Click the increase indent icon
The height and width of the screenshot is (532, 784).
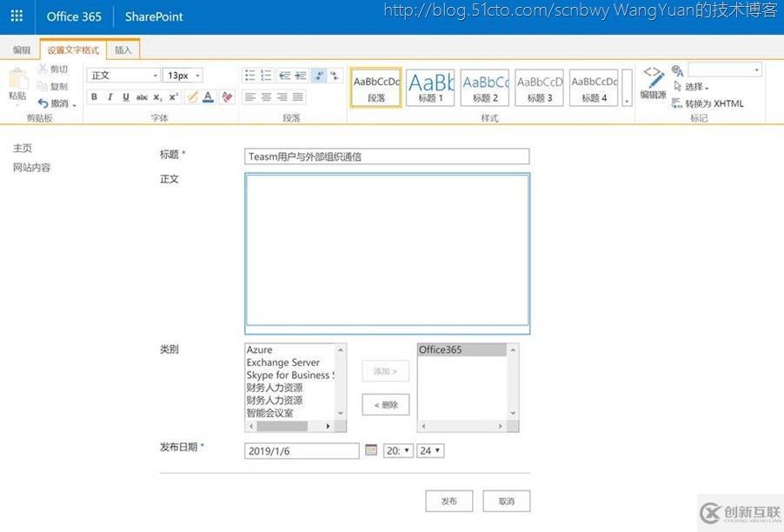tap(301, 76)
